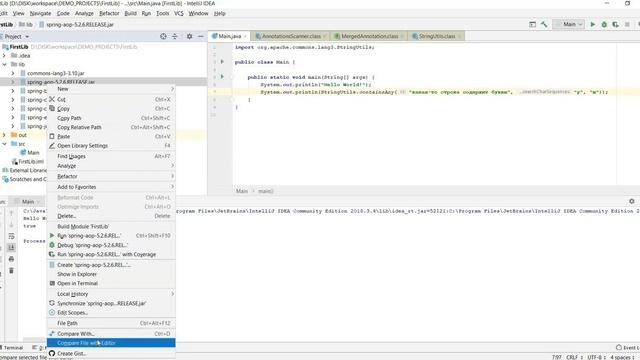
Task: Hide the Project panel with minus icon
Action: tap(200, 36)
